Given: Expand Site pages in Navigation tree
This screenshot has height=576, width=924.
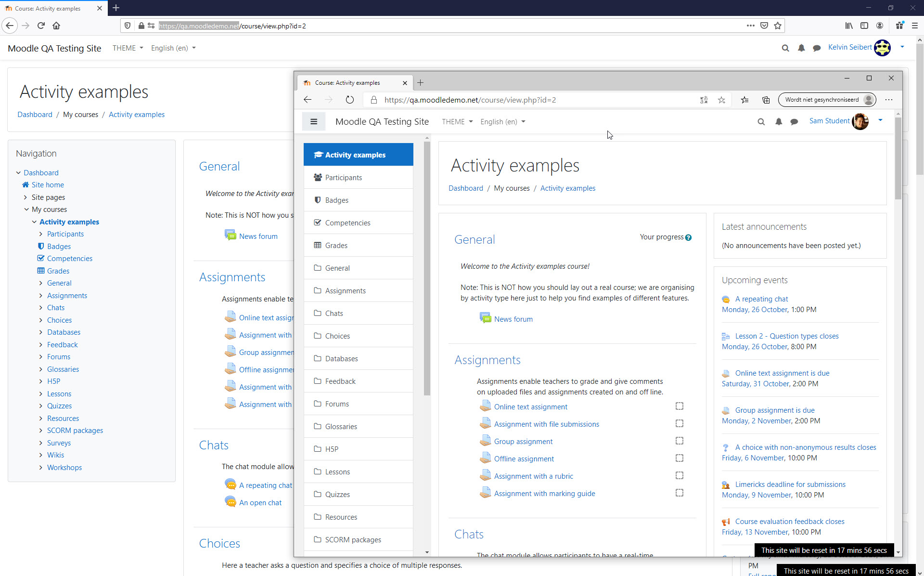Looking at the screenshot, I should tap(26, 197).
